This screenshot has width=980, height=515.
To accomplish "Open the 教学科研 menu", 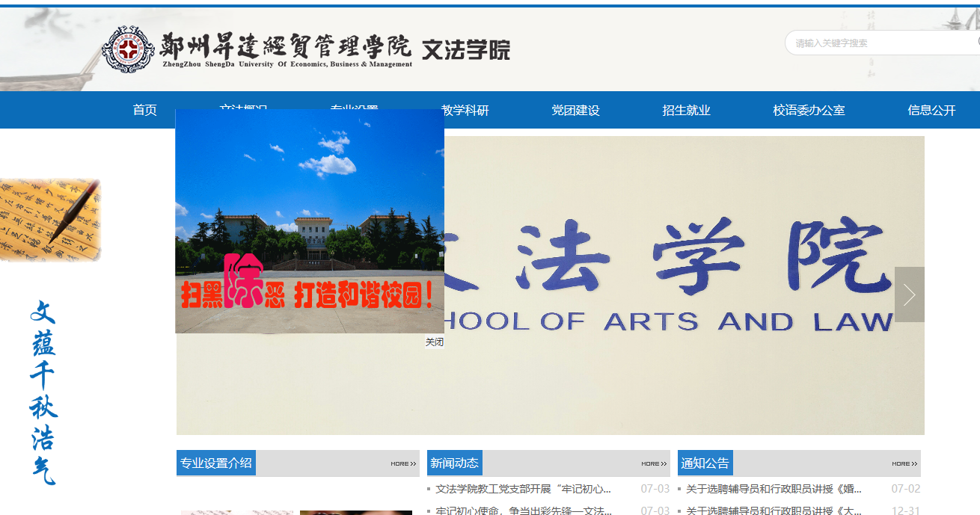I will click(465, 111).
